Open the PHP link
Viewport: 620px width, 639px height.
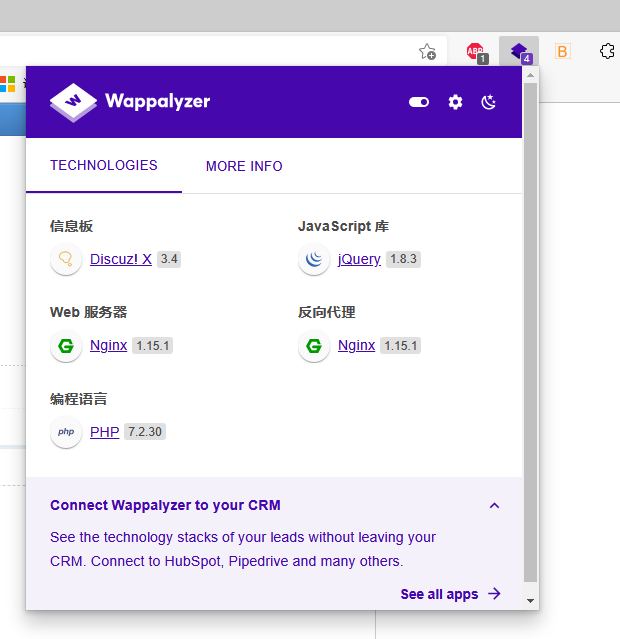point(104,432)
